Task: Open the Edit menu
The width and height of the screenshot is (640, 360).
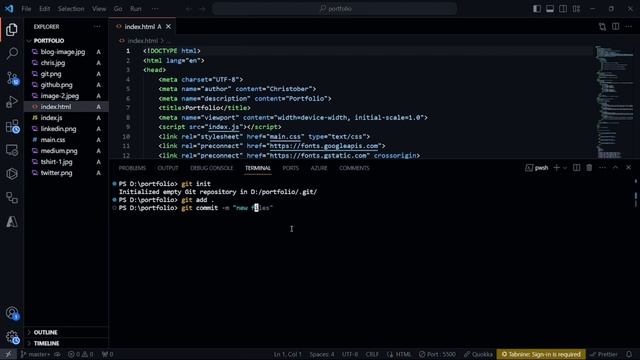Action: point(44,9)
